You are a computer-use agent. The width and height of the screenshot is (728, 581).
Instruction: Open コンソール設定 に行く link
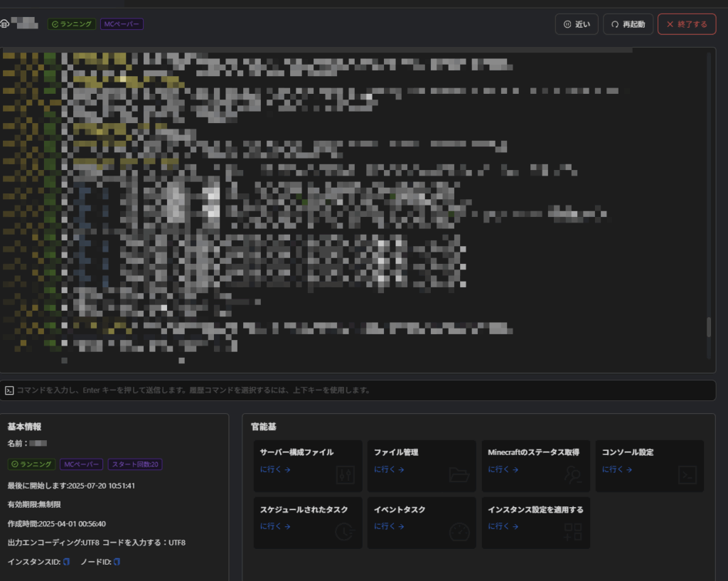(x=617, y=469)
